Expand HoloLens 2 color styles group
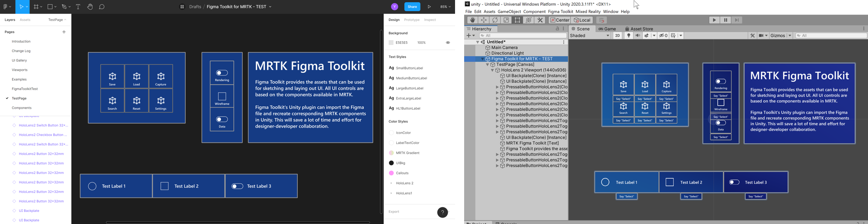 pyautogui.click(x=391, y=183)
